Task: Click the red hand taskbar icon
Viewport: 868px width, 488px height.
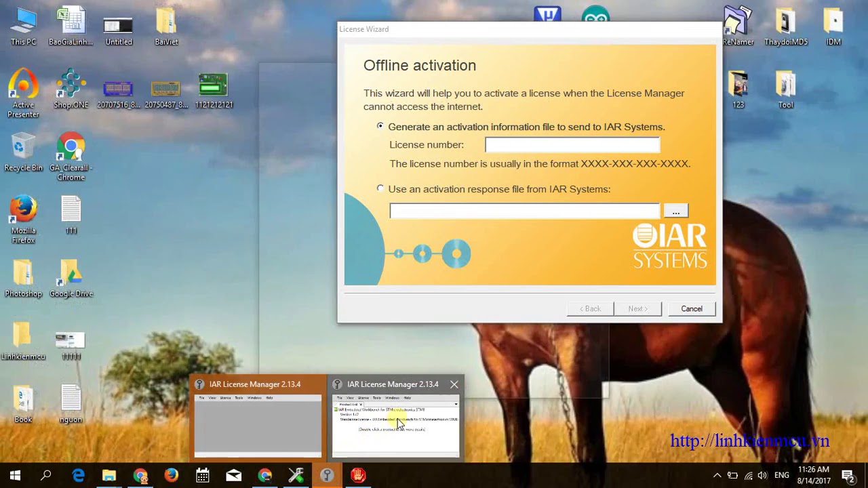Action: point(359,476)
